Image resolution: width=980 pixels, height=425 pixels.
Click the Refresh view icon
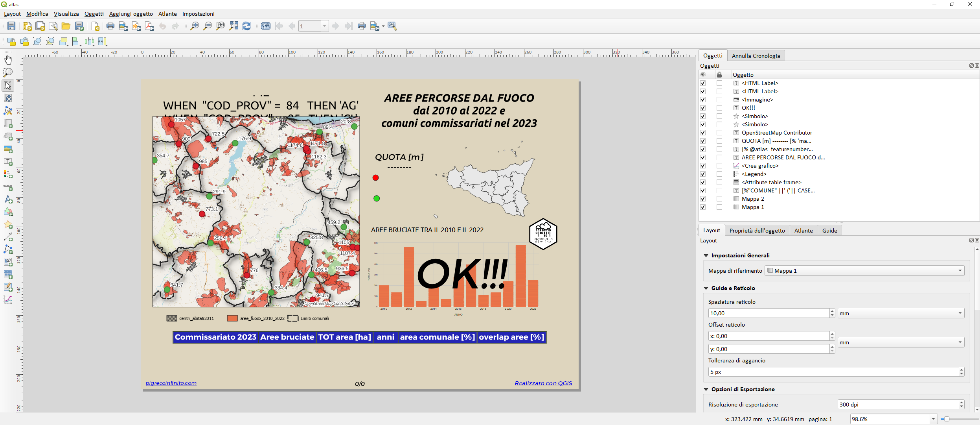coord(246,26)
